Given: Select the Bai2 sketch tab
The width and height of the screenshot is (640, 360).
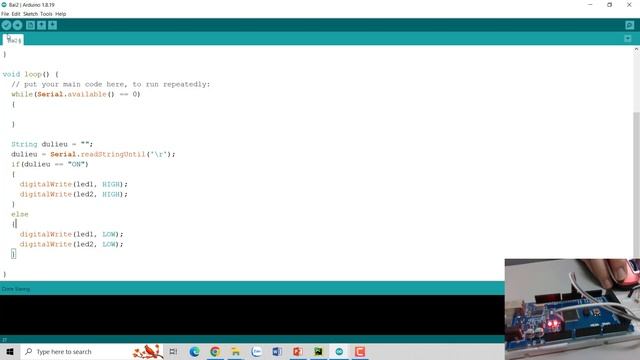Looking at the screenshot, I should [13, 40].
